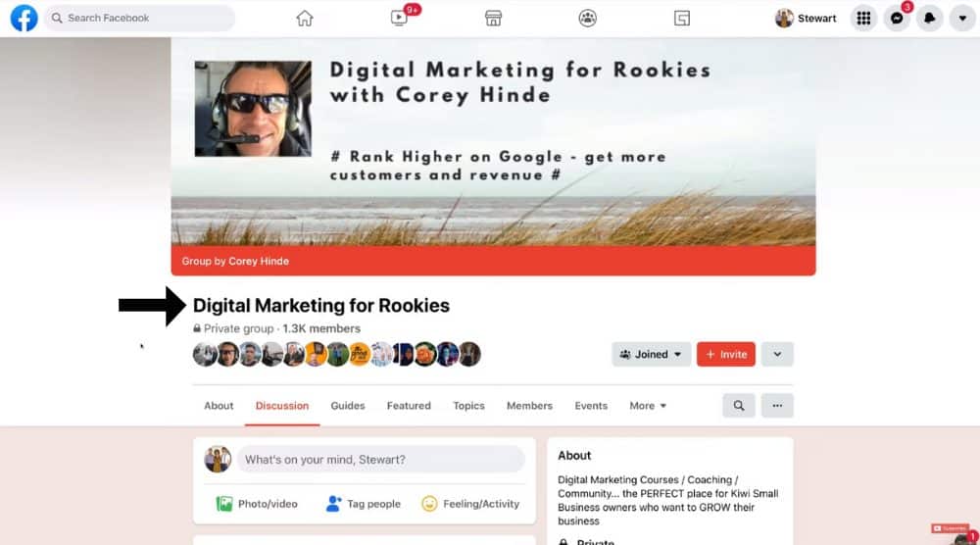Click the About heading in side panel
Viewport: 980px width, 545px height.
point(574,456)
